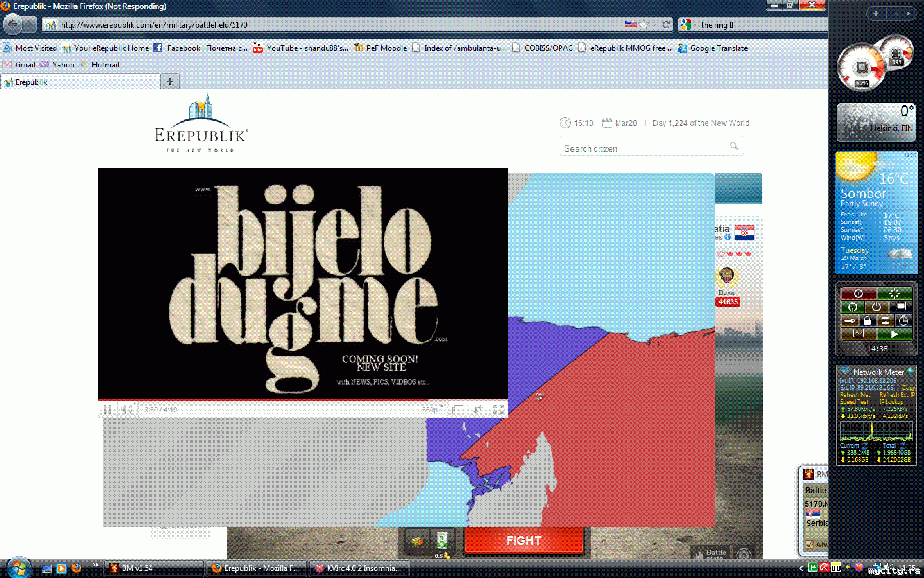Open the Facebook bookmark
The width and height of the screenshot is (924, 578).
click(201, 48)
